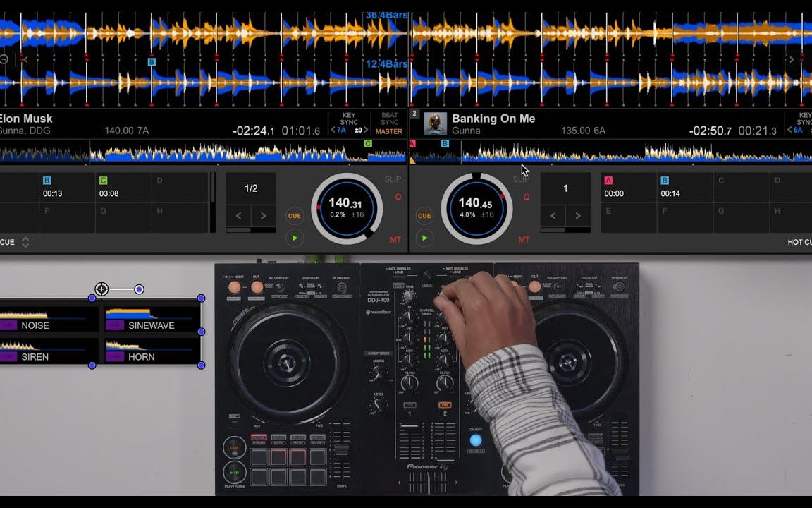The image size is (812, 508).
Task: Jump to pink A marker on deck 2 overview
Action: [x=413, y=144]
